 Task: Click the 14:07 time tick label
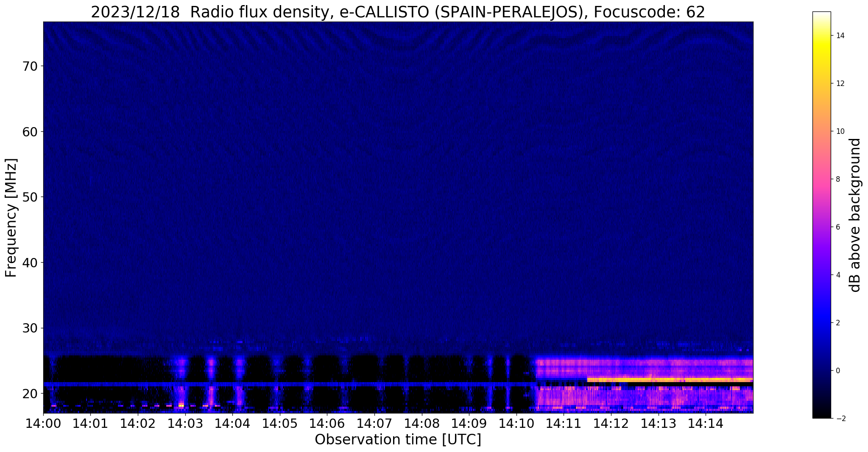coord(374,424)
